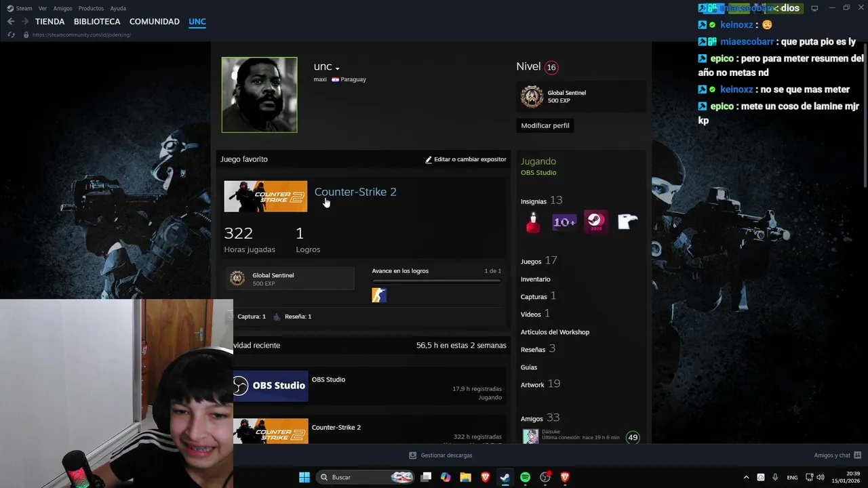The height and width of the screenshot is (488, 868).
Task: Open the achievement icon under the progress bar
Action: click(x=379, y=295)
